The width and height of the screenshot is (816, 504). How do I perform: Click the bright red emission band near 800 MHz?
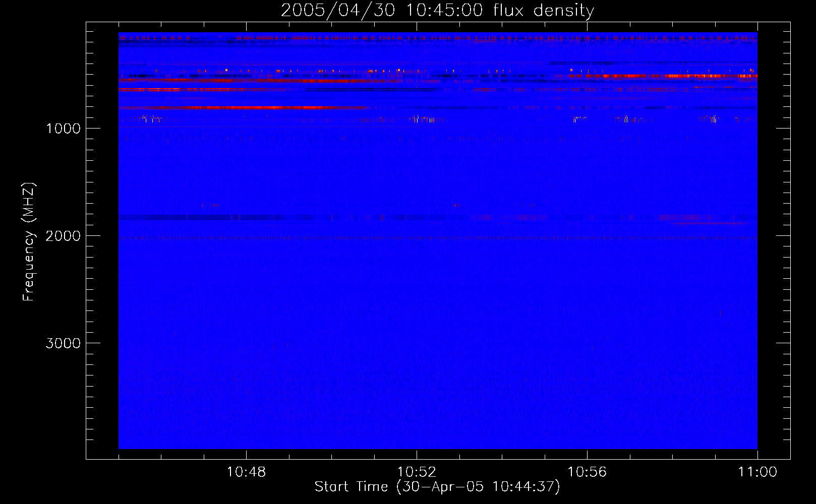click(x=252, y=107)
